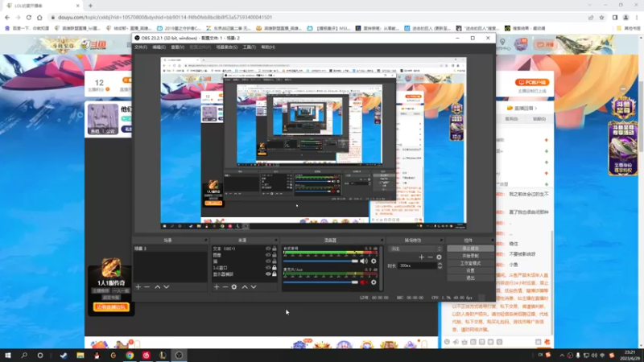Toggle visibility of 显示器捕获 source
The width and height of the screenshot is (644, 362).
[x=268, y=274]
